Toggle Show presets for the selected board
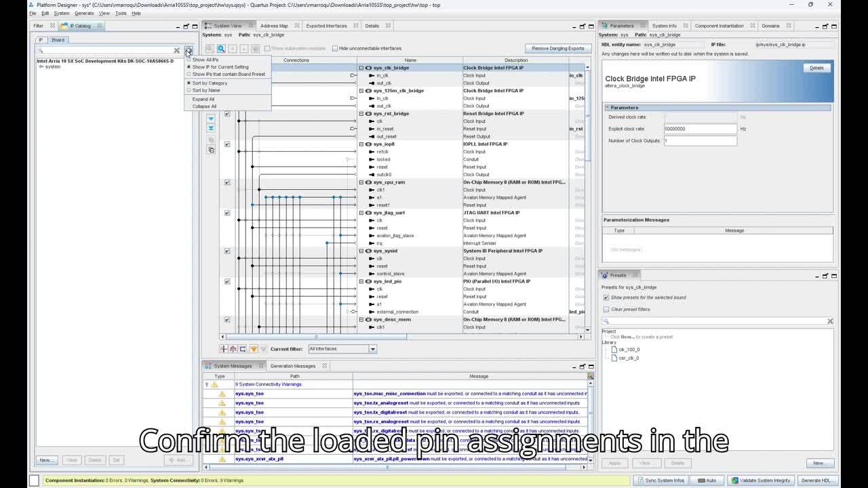The image size is (868, 488). click(606, 298)
